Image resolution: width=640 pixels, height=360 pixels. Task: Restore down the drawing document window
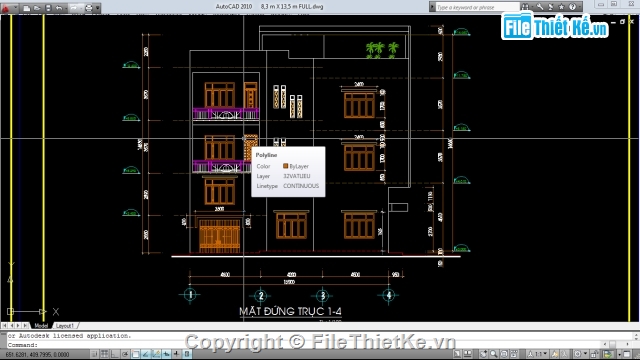tap(622, 22)
